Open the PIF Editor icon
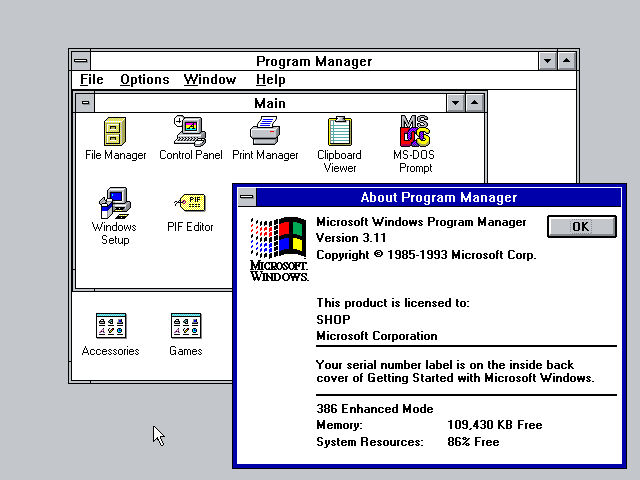 [190, 203]
